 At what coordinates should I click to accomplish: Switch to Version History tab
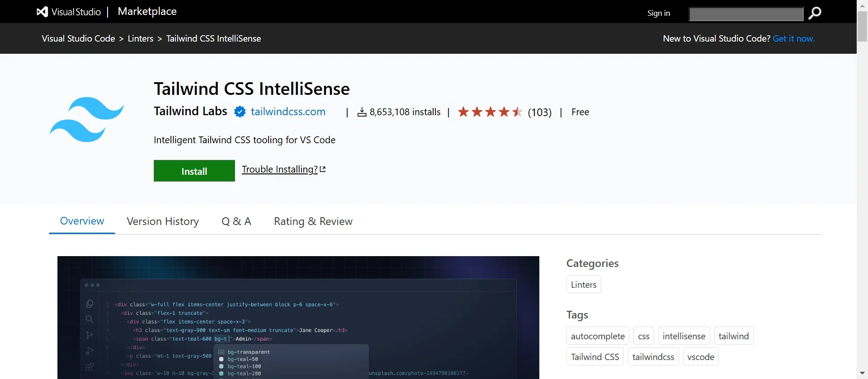[x=163, y=221]
